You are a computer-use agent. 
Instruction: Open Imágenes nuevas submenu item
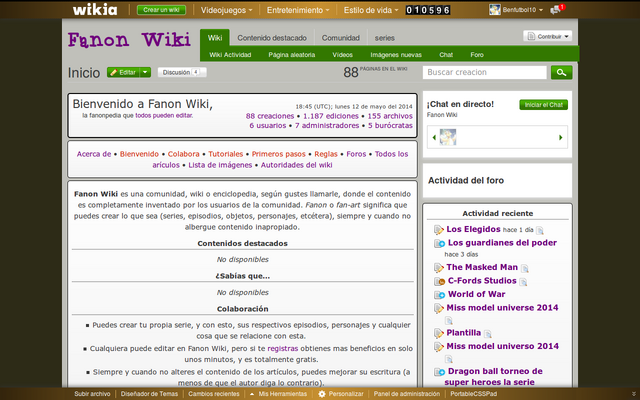point(396,55)
